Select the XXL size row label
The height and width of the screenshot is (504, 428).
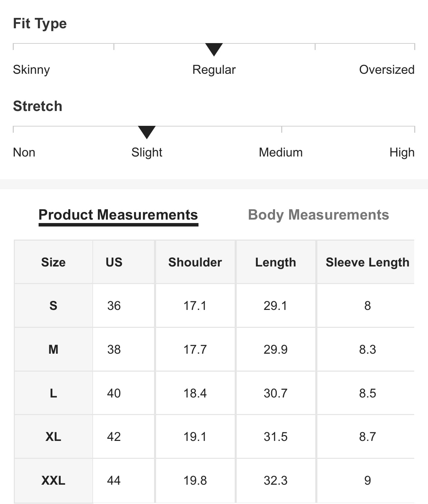(53, 481)
